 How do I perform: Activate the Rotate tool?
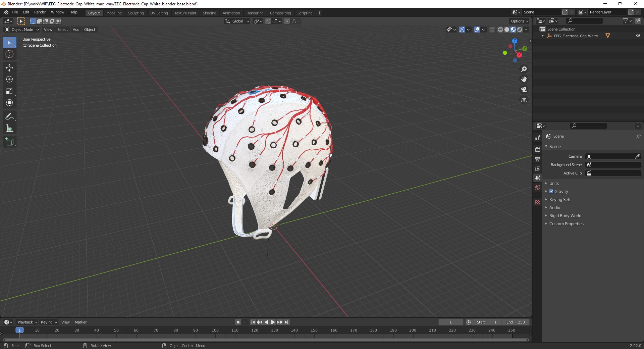(x=9, y=80)
